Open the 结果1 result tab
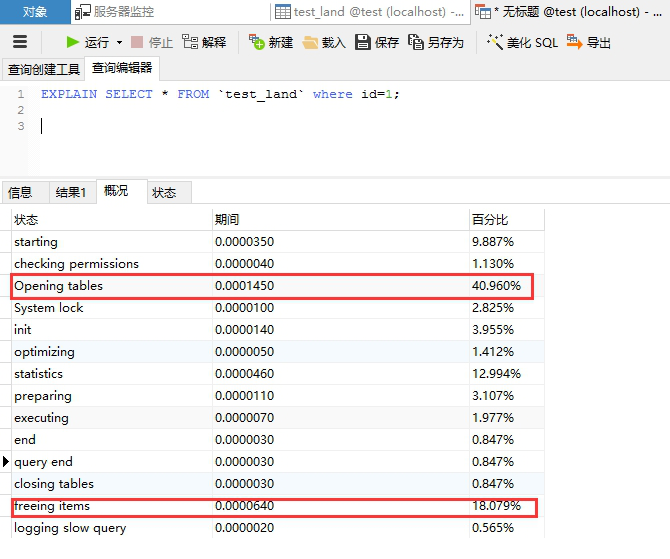Screen dimensions: 670x559 pyautogui.click(x=71, y=192)
